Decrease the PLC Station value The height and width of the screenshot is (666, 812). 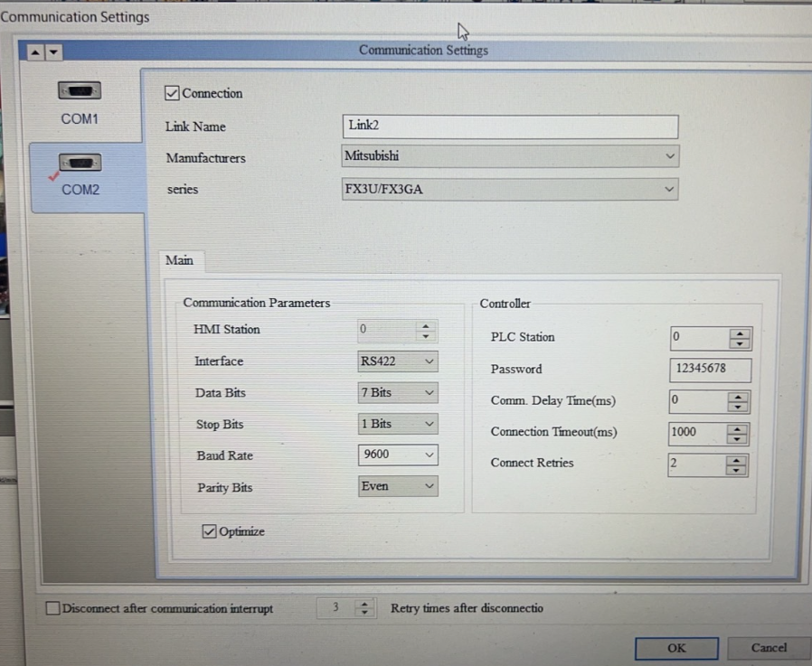[740, 344]
